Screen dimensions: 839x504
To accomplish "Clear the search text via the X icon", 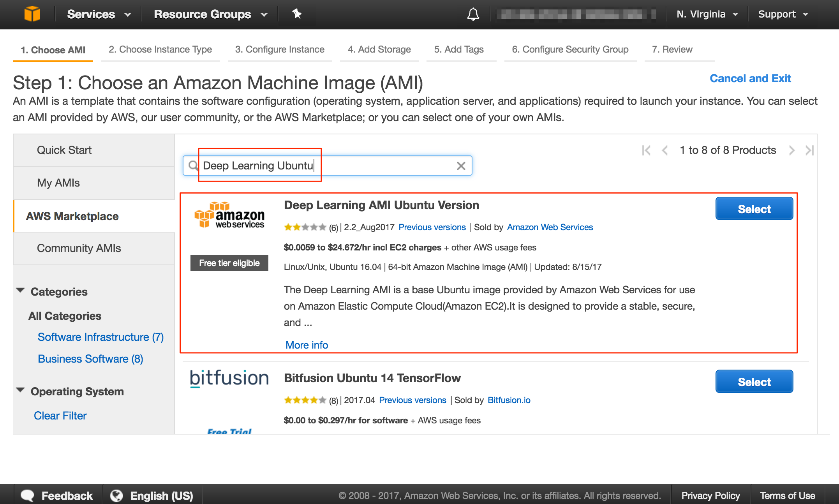I will 461,166.
